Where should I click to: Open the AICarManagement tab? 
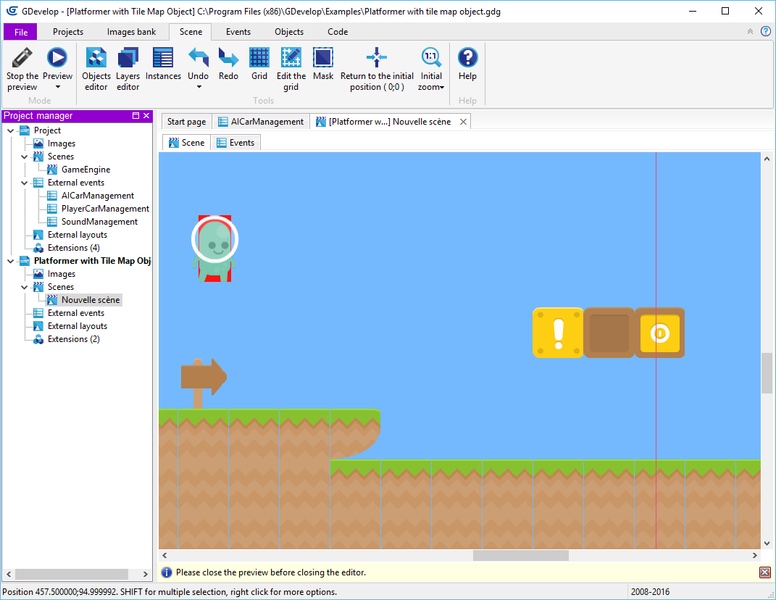pos(260,122)
